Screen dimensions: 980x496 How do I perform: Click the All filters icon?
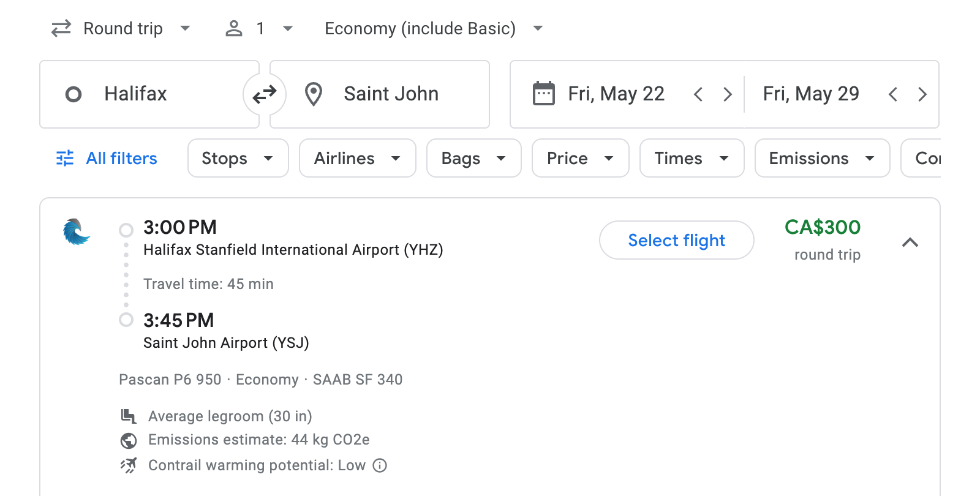tap(64, 158)
